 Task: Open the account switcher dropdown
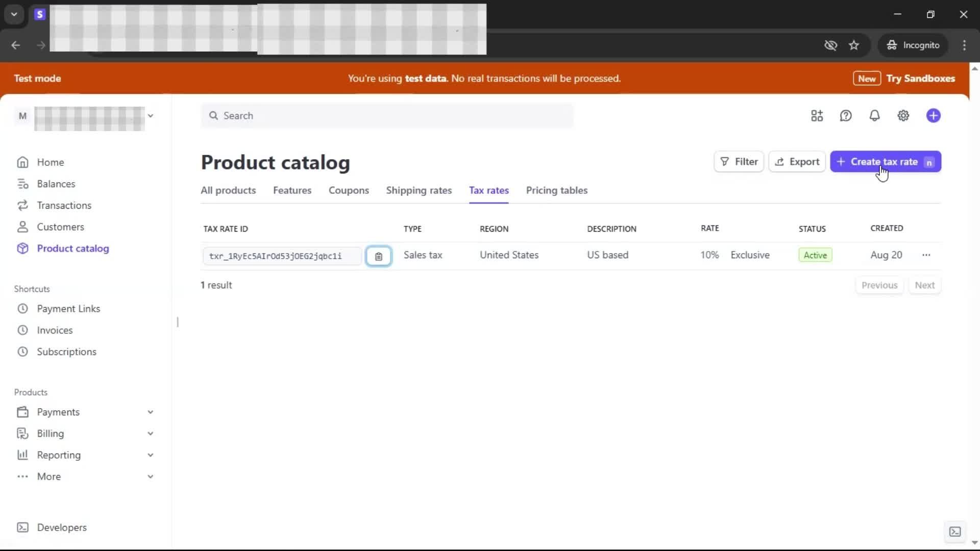pyautogui.click(x=150, y=116)
